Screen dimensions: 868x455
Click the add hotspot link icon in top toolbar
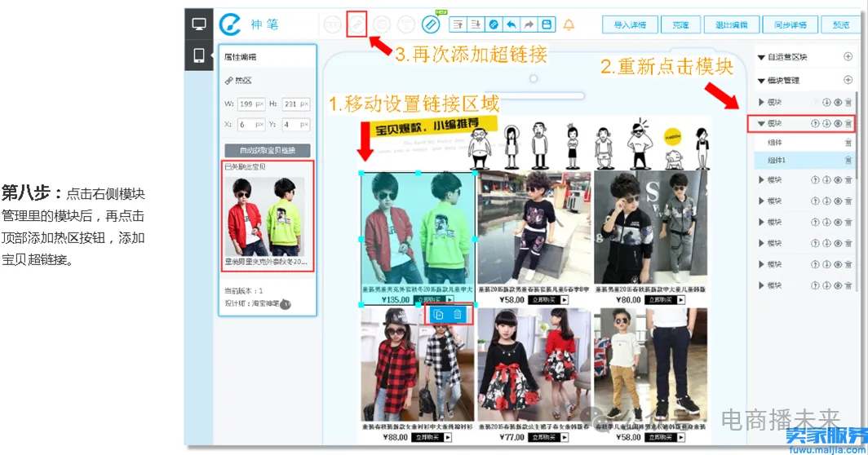coord(356,24)
